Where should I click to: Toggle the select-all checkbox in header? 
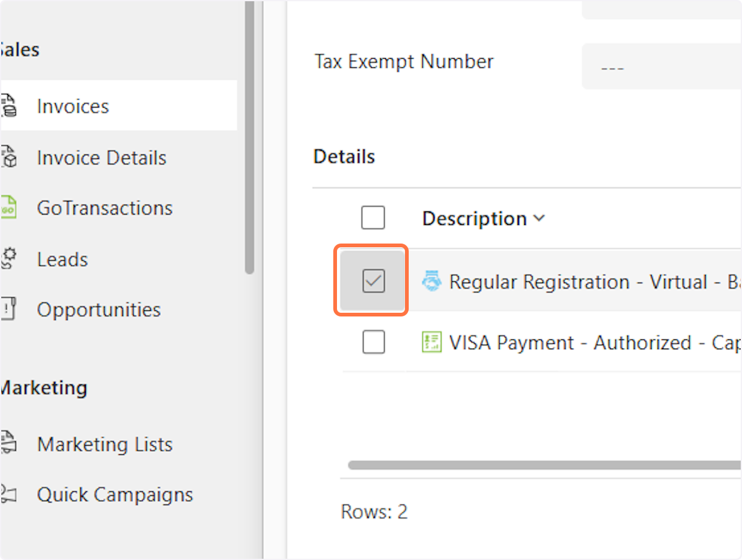tap(373, 218)
